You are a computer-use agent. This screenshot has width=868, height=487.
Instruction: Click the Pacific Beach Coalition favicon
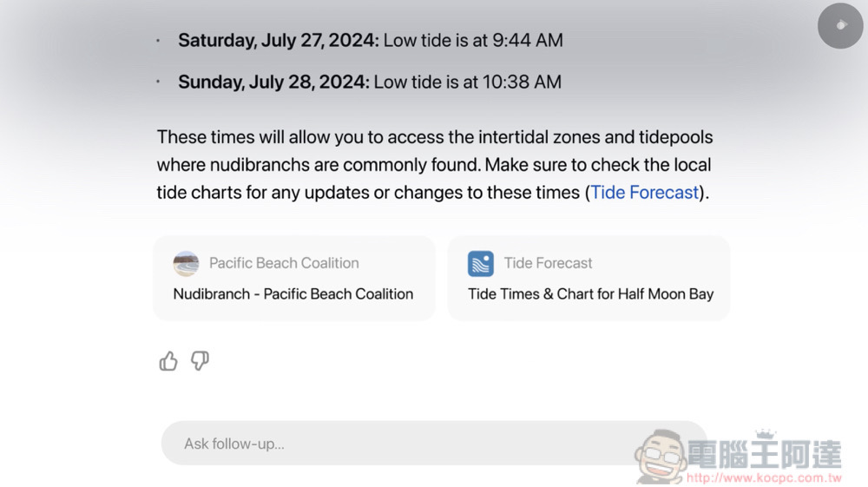(x=186, y=263)
